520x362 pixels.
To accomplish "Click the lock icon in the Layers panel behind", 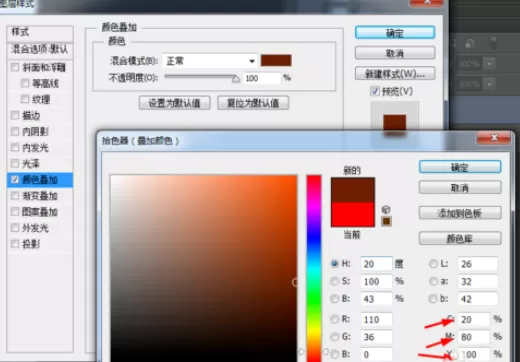I will click(x=470, y=44).
